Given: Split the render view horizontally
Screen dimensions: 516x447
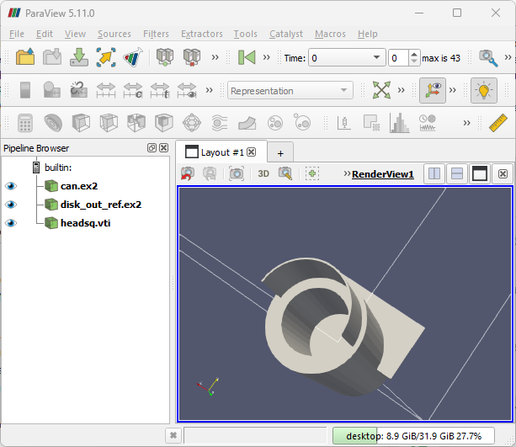Looking at the screenshot, I should pyautogui.click(x=434, y=174).
